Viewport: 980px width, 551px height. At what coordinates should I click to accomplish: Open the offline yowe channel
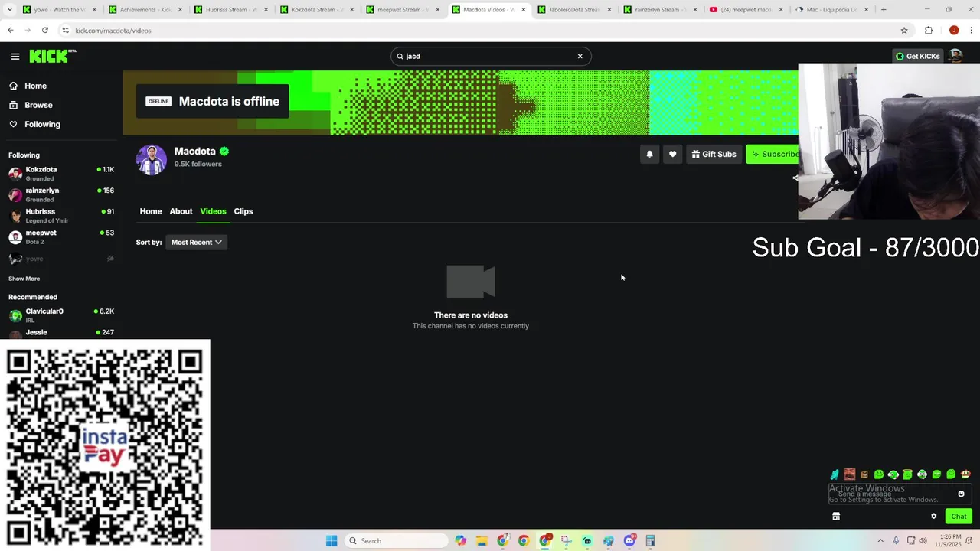61,259
